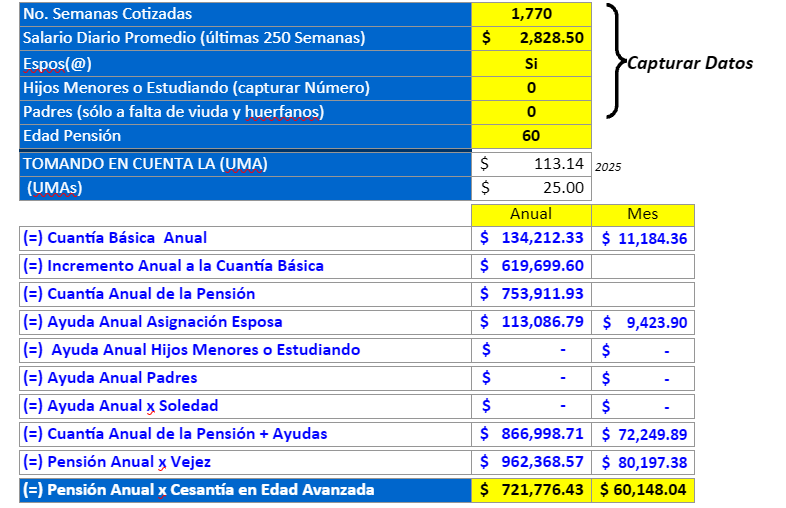Select the Semanas Cotizadas value 1,770
This screenshot has height=508, width=786.
[531, 14]
